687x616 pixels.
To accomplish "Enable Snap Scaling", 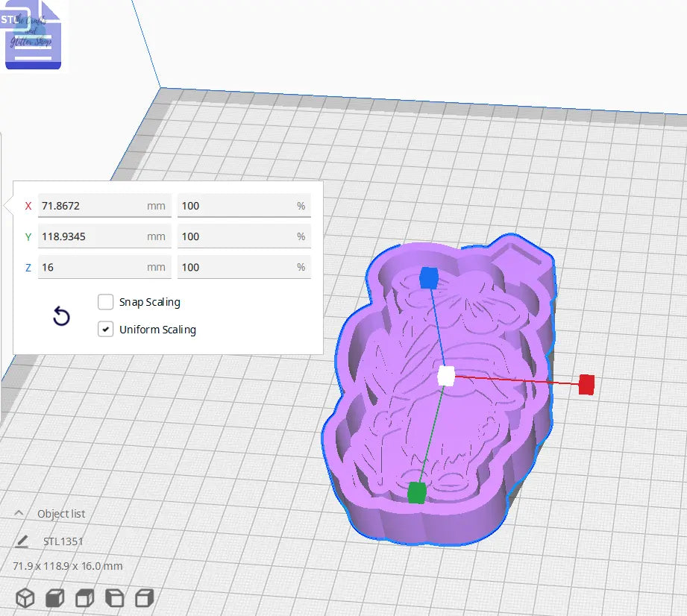I will tap(105, 302).
